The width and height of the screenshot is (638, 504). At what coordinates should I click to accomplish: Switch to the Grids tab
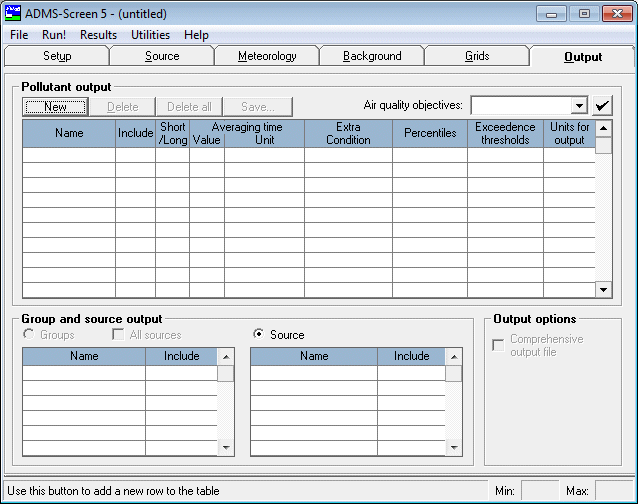point(477,56)
